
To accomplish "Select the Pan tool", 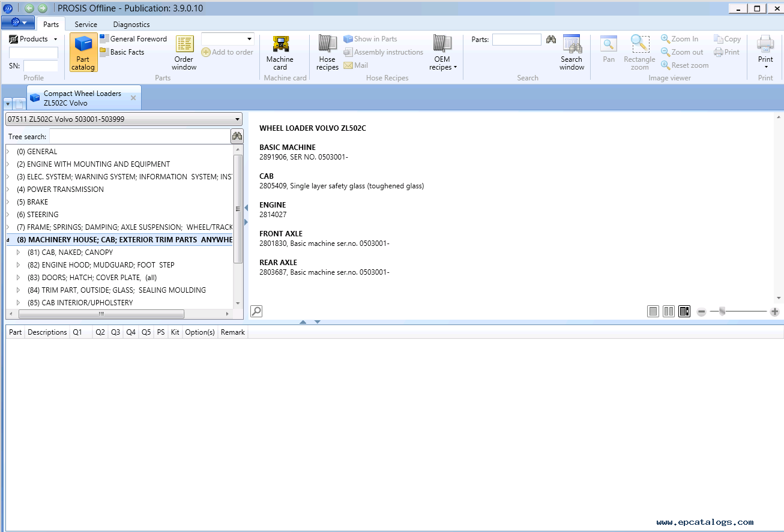I will (x=609, y=49).
